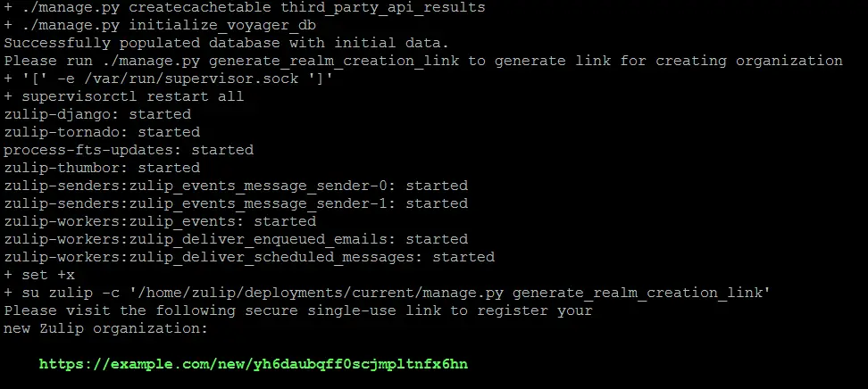This screenshot has width=868, height=389.
Task: Click the 'Successfully populated database' message
Action: click(227, 43)
